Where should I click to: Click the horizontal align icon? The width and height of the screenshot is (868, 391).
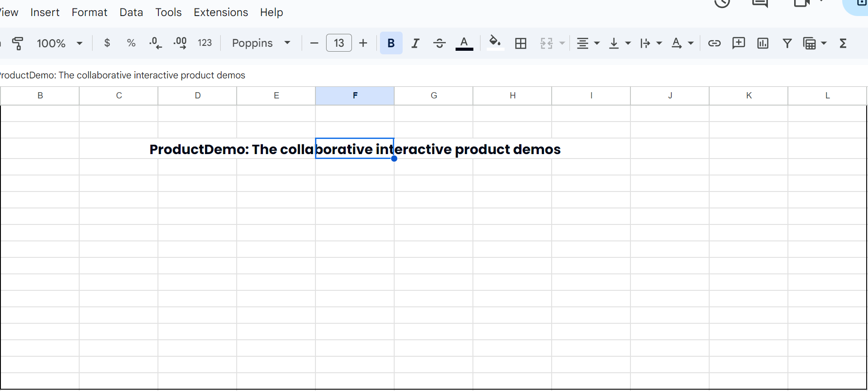tap(582, 43)
